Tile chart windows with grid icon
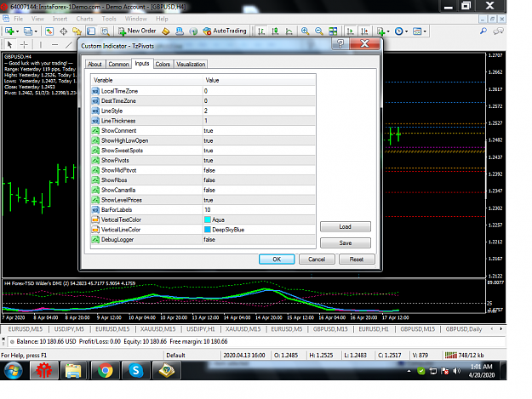The width and height of the screenshot is (532, 399). pyautogui.click(x=333, y=31)
